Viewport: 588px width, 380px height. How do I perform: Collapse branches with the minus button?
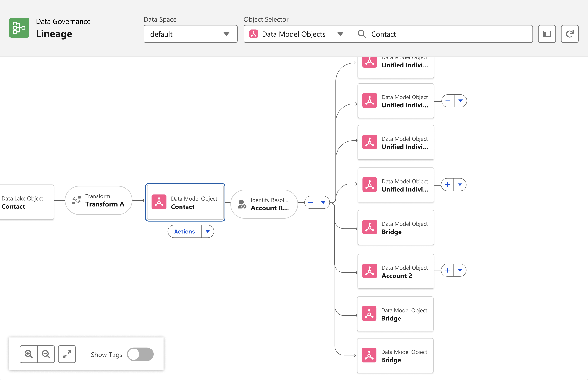pos(311,202)
